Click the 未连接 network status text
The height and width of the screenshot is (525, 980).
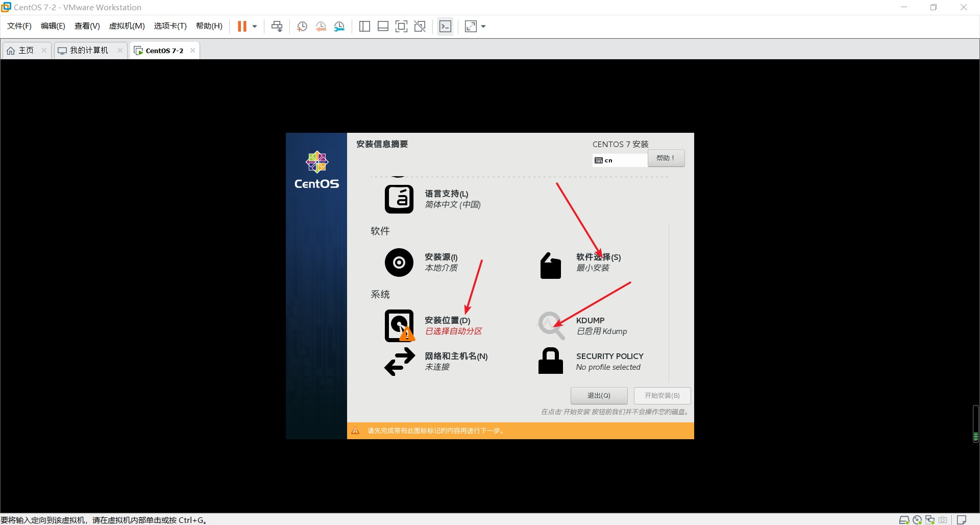point(437,367)
